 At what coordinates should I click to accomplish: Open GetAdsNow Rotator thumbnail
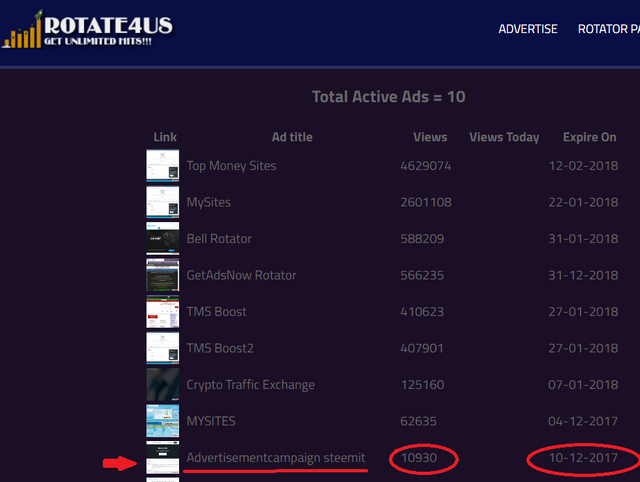pos(163,275)
